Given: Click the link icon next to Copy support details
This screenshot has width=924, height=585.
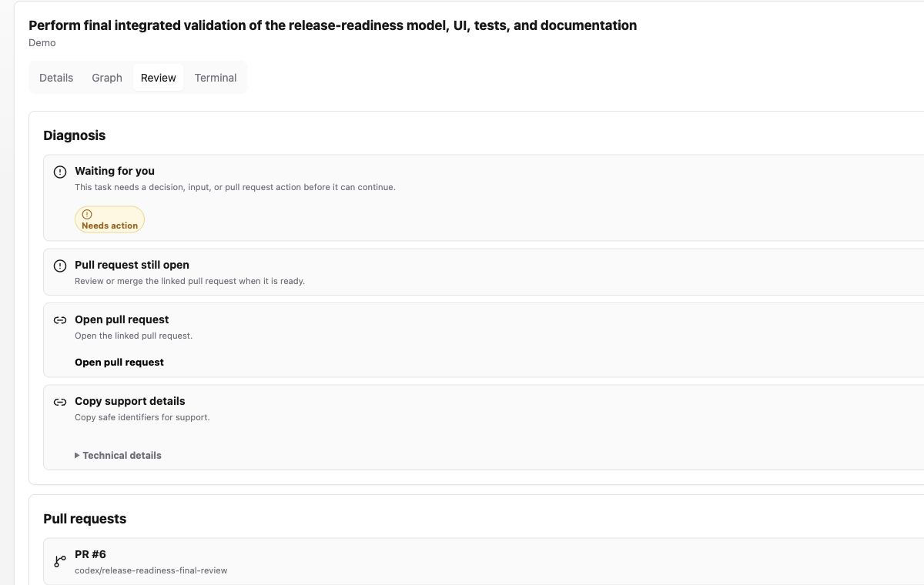Looking at the screenshot, I should [x=60, y=402].
